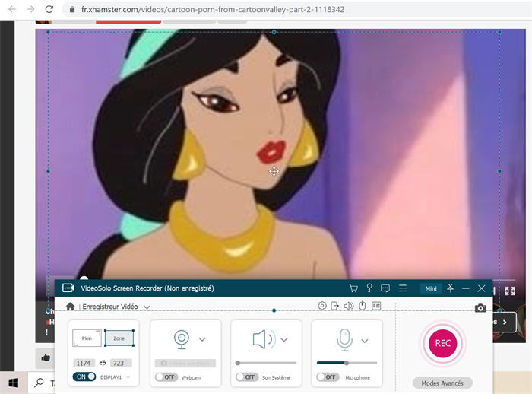The width and height of the screenshot is (532, 394).
Task: Click the key registration icon
Action: (369, 288)
